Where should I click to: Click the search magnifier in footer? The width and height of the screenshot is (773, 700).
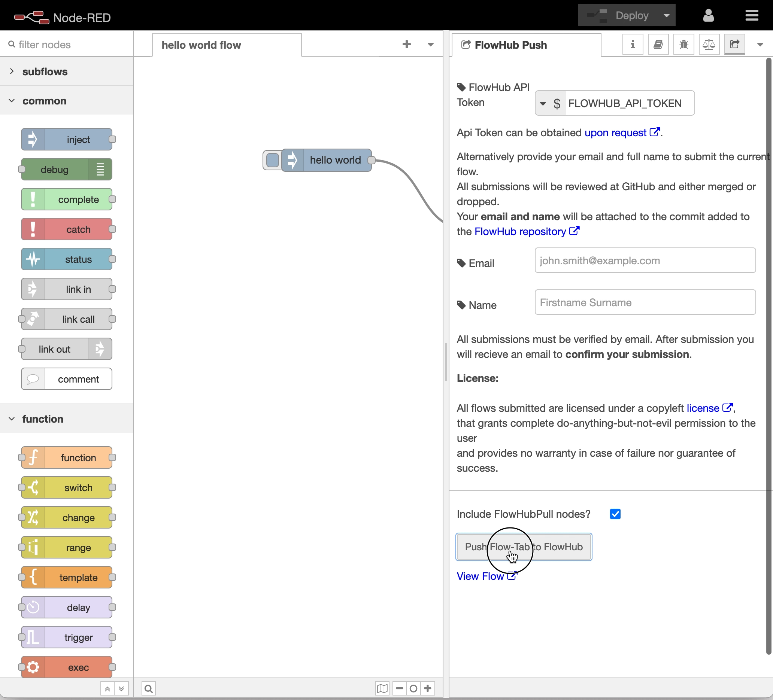tap(148, 688)
